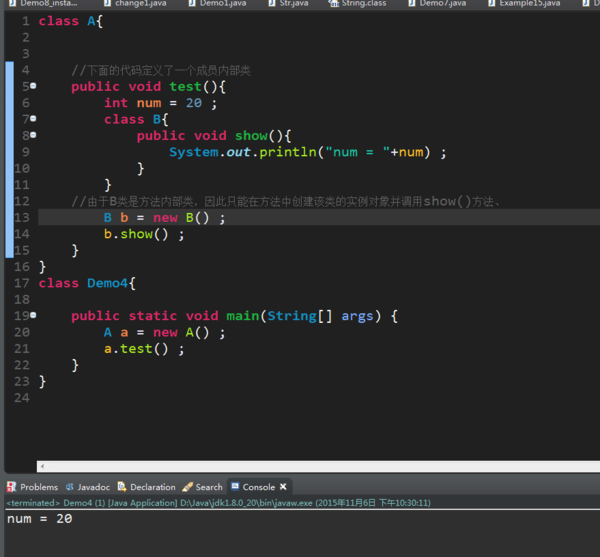Click the editor horizontal scrollbar
The height and width of the screenshot is (557, 600).
300,466
